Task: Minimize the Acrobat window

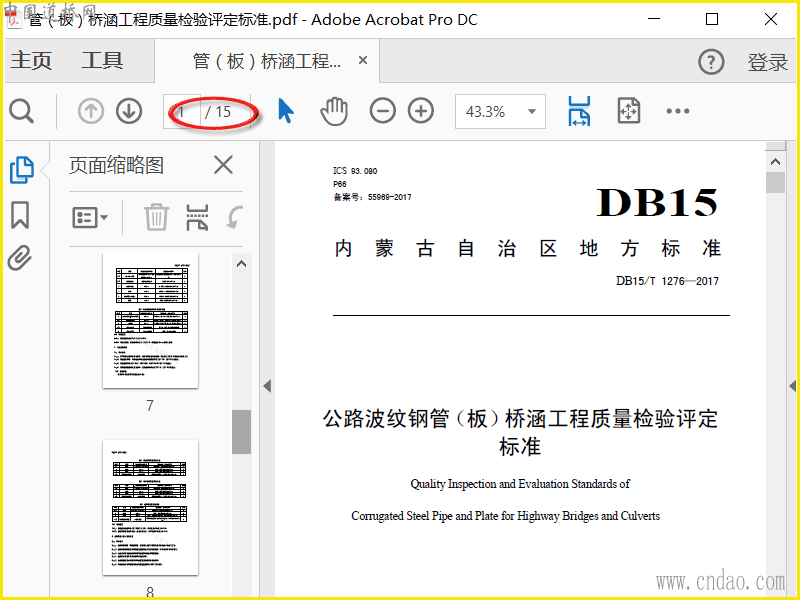Action: coord(654,19)
